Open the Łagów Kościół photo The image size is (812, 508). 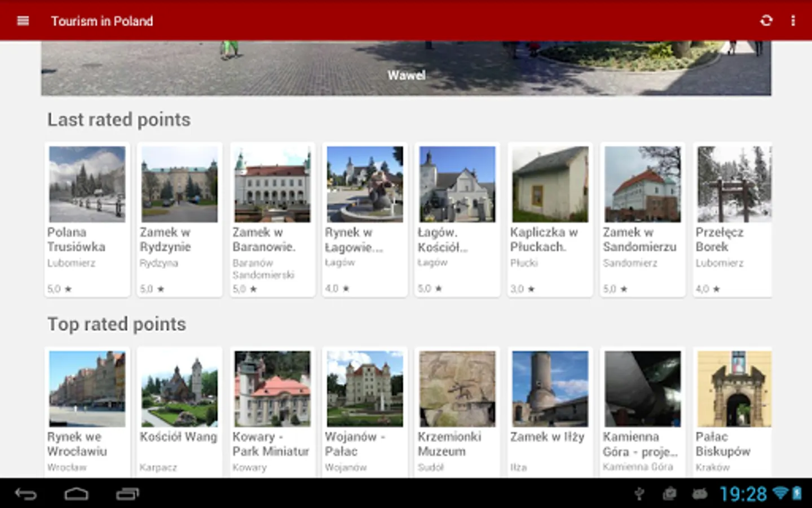click(x=457, y=184)
